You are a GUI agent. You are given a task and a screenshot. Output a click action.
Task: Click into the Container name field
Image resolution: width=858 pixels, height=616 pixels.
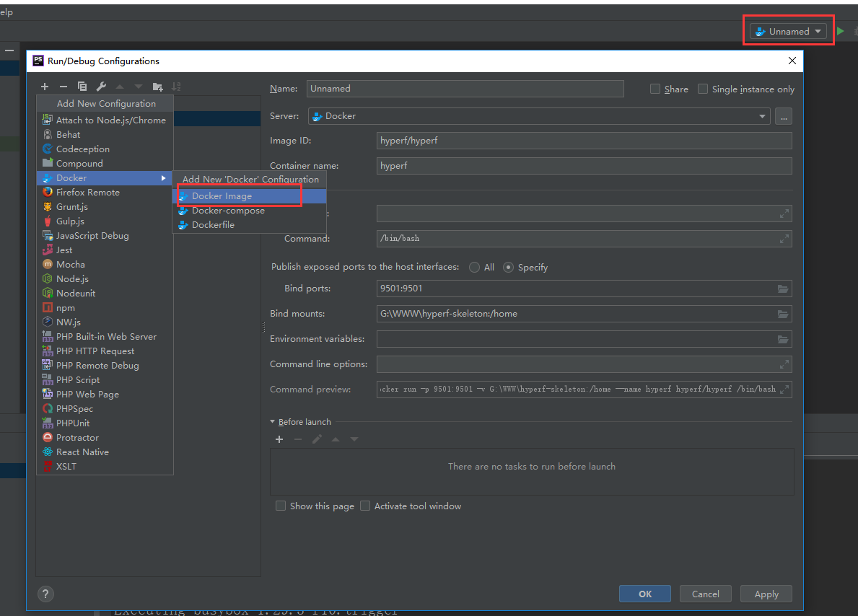tap(584, 166)
